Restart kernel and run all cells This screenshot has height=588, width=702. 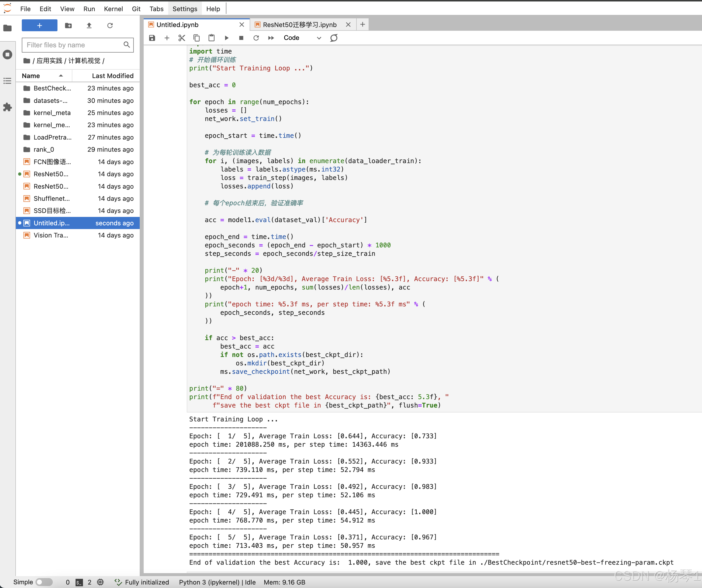click(x=271, y=38)
